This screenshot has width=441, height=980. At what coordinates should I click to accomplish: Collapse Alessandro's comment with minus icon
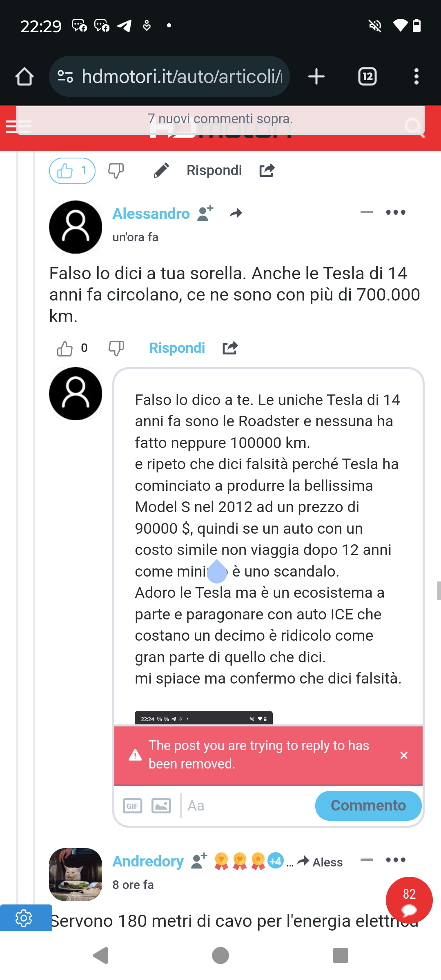point(367,212)
